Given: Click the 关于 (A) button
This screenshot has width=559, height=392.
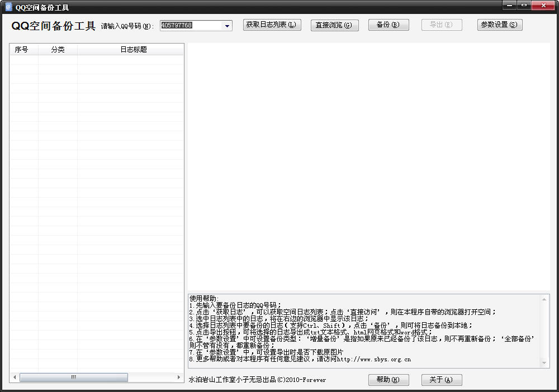Looking at the screenshot, I should click(442, 380).
